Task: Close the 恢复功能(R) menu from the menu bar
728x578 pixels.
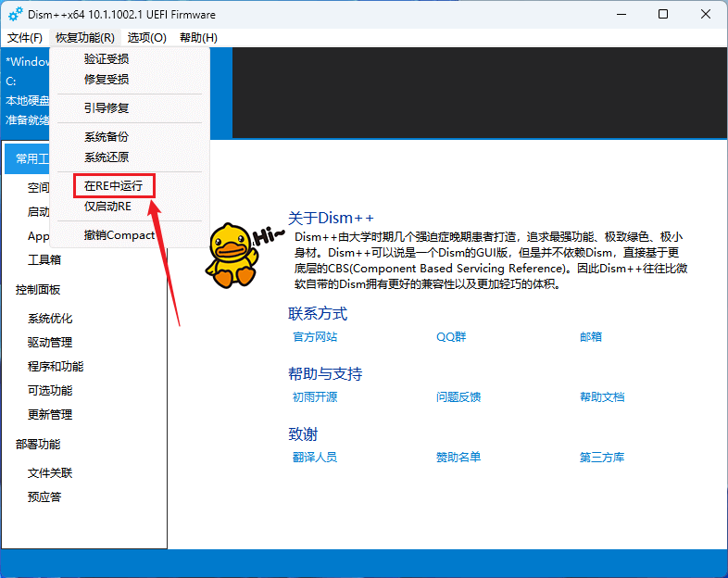Action: 85,38
